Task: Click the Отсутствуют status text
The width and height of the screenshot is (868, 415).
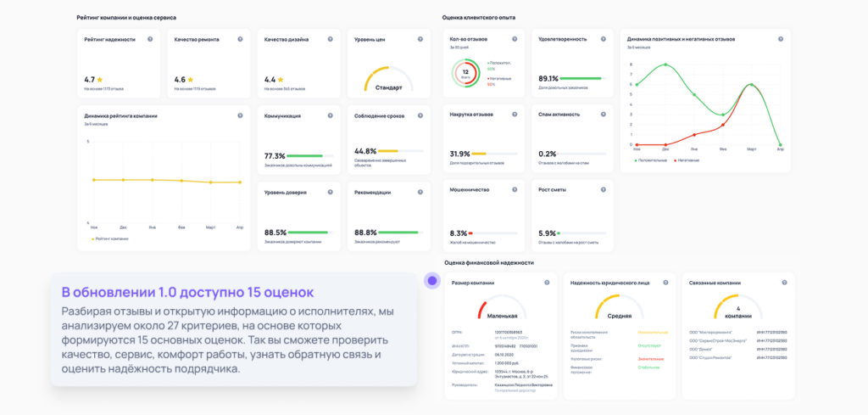Action: click(649, 345)
